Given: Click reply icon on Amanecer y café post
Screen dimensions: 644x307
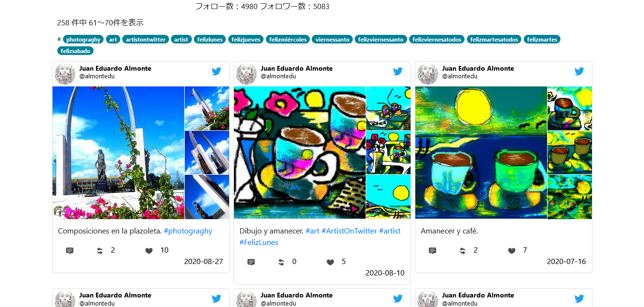Looking at the screenshot, I should pos(433,251).
